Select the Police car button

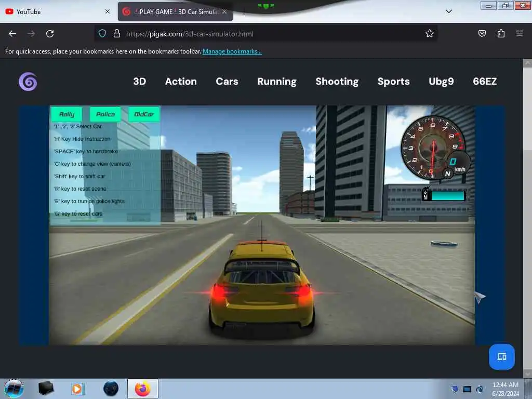pos(105,114)
